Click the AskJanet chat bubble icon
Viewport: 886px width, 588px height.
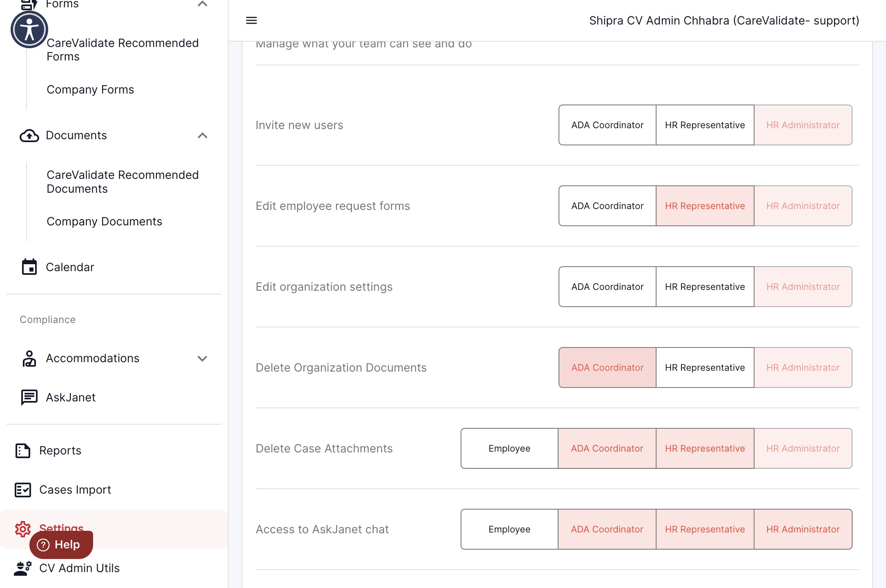coord(29,397)
